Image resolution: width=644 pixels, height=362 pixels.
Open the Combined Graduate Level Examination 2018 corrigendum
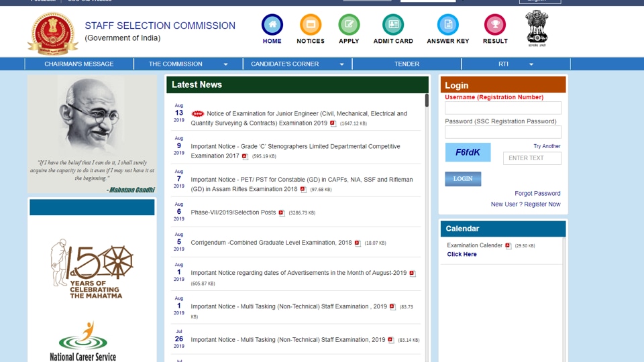point(271,243)
